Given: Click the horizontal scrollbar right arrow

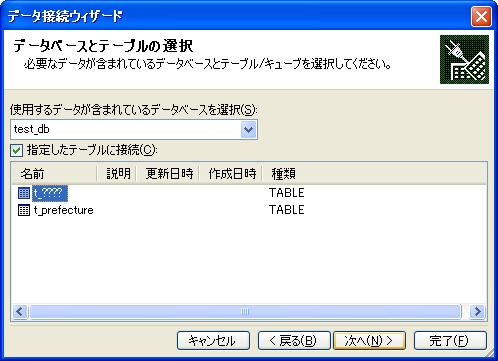Looking at the screenshot, I should [x=477, y=312].
